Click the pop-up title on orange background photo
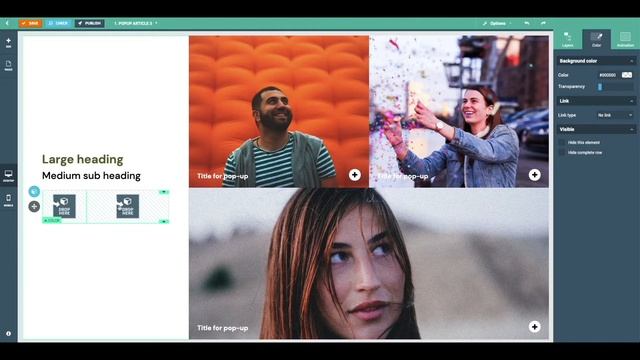 pyautogui.click(x=222, y=176)
